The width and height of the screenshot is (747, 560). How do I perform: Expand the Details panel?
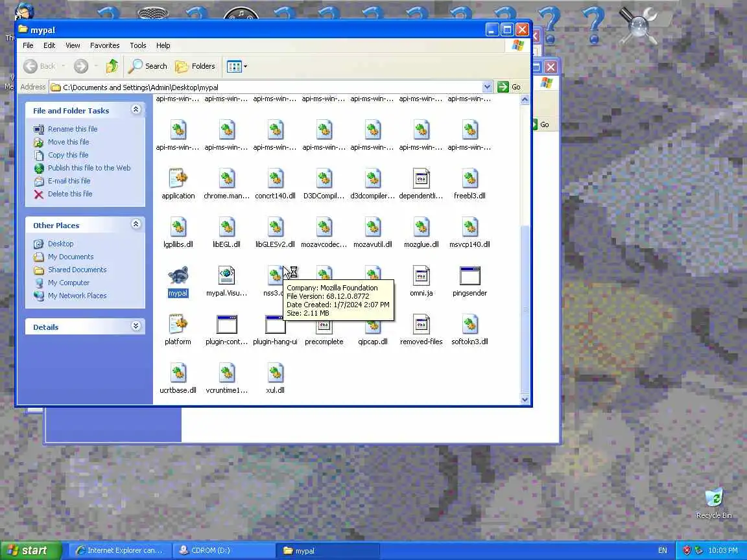(136, 326)
